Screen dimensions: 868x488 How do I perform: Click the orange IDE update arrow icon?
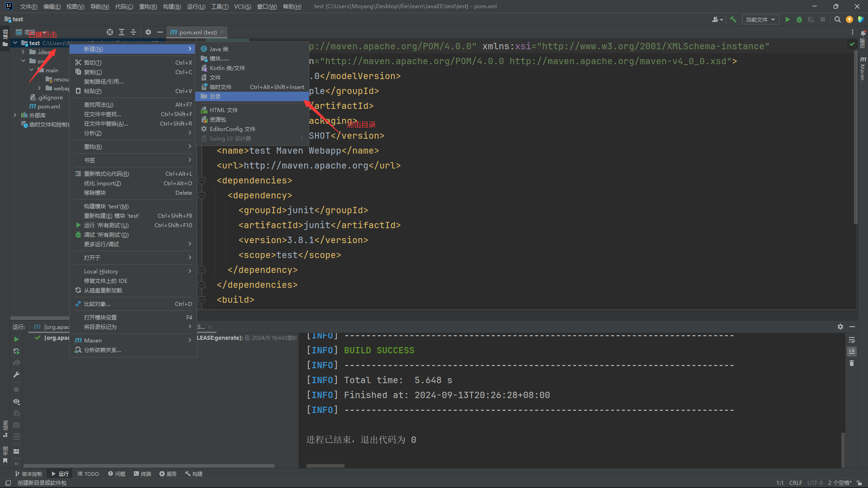(849, 19)
